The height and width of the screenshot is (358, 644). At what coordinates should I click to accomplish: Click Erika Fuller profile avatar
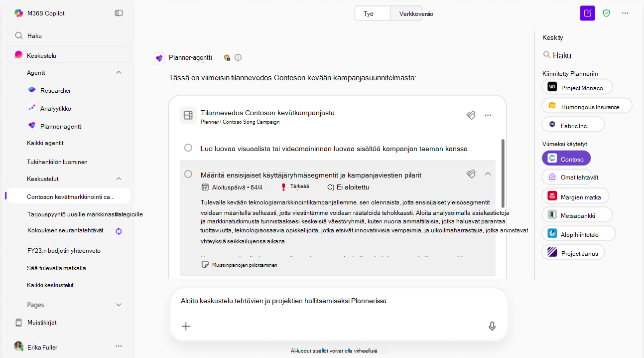18,346
